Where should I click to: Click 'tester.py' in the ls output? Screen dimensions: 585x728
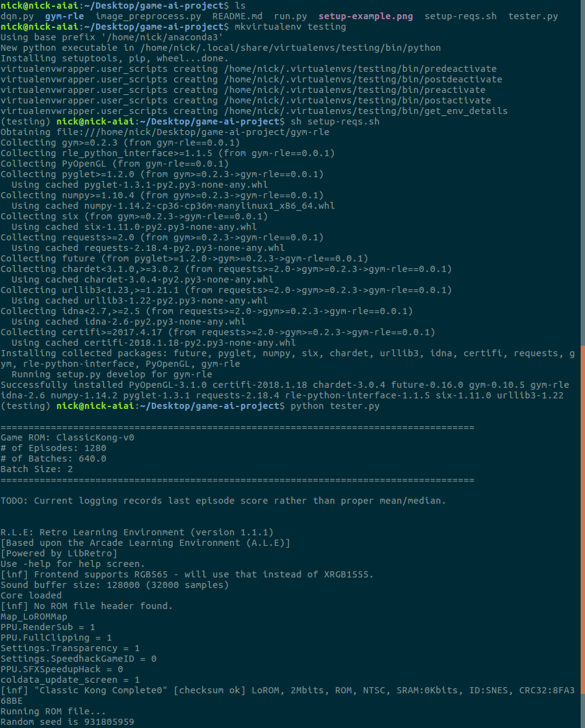[x=533, y=16]
